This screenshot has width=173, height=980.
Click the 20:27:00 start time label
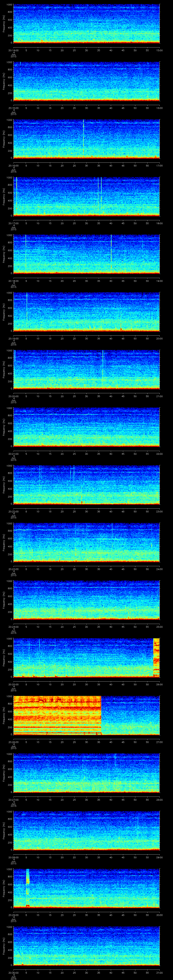13,799
